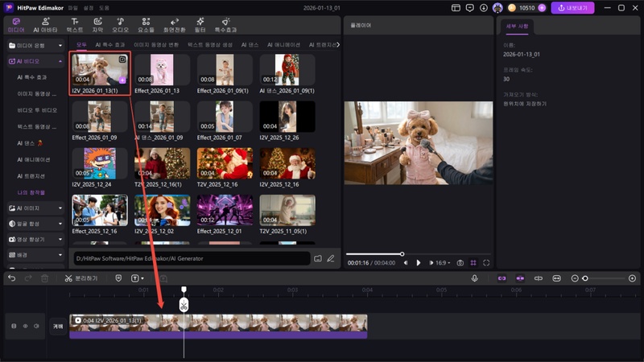Open the 오디오 (Audio) toolbar tab

[120, 24]
